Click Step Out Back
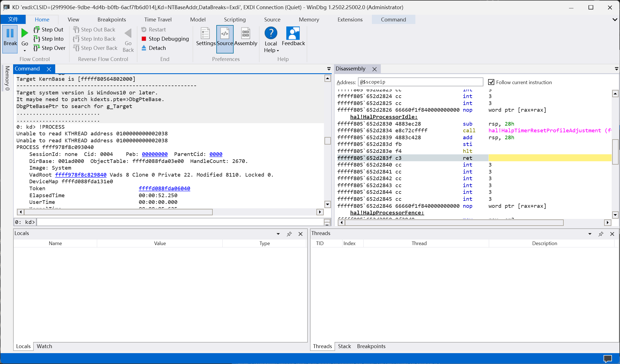The width and height of the screenshot is (620, 364). (x=94, y=30)
